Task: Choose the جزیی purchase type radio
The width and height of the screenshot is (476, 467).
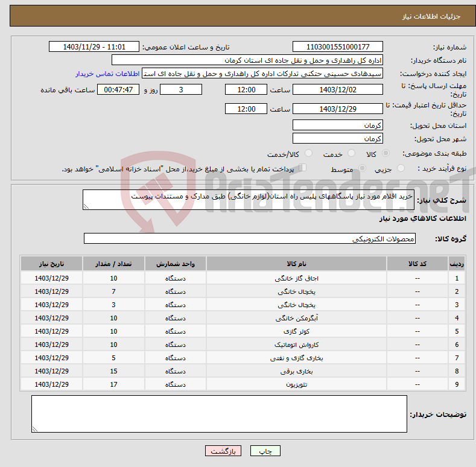Action: tap(401, 168)
